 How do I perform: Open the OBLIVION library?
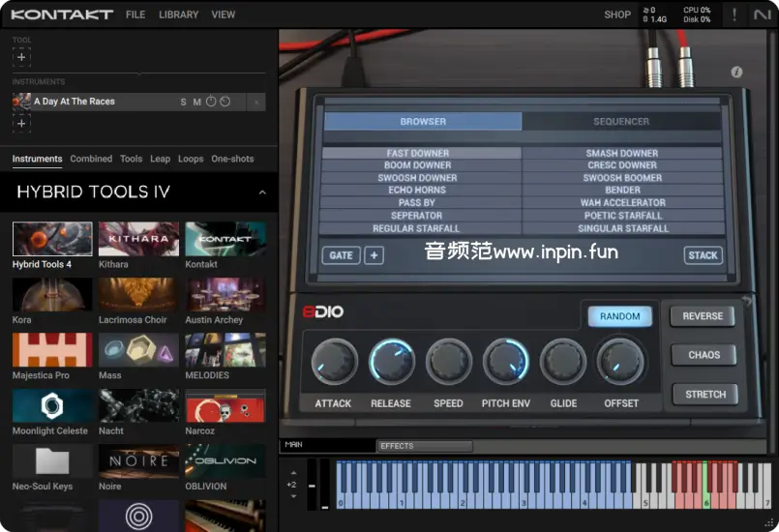pyautogui.click(x=225, y=461)
